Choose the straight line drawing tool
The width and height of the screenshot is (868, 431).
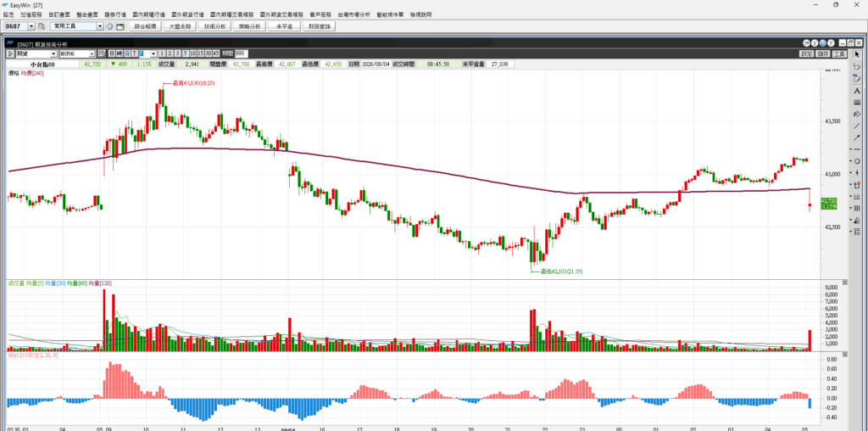(857, 126)
